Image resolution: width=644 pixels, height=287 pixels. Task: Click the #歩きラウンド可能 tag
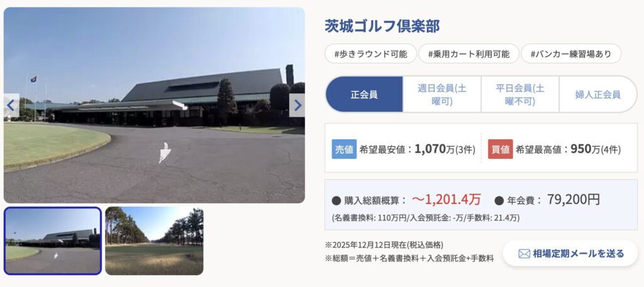(371, 54)
